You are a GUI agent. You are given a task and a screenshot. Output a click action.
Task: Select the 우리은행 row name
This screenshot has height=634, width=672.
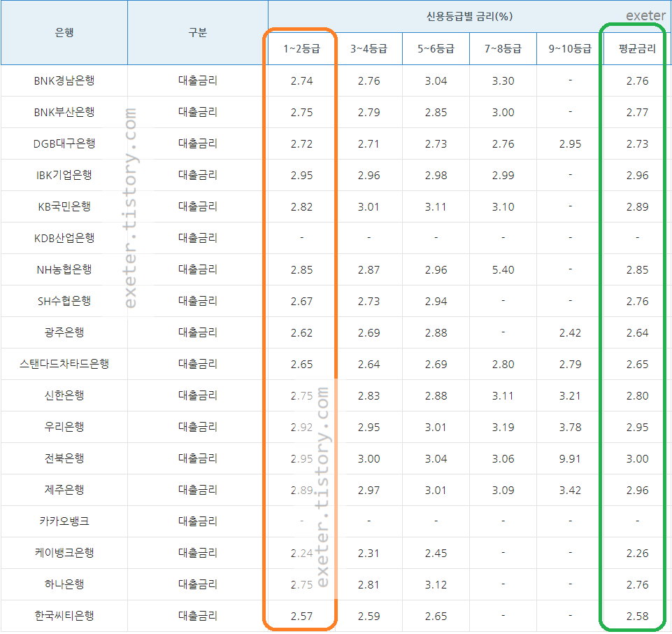coord(64,427)
